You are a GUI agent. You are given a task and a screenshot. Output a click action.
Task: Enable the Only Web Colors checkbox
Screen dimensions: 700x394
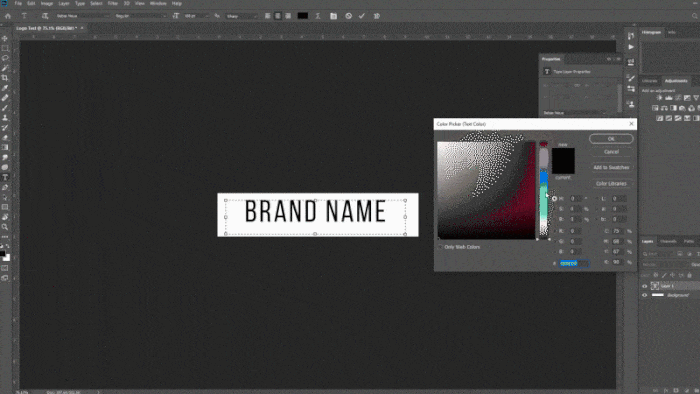pyautogui.click(x=440, y=247)
